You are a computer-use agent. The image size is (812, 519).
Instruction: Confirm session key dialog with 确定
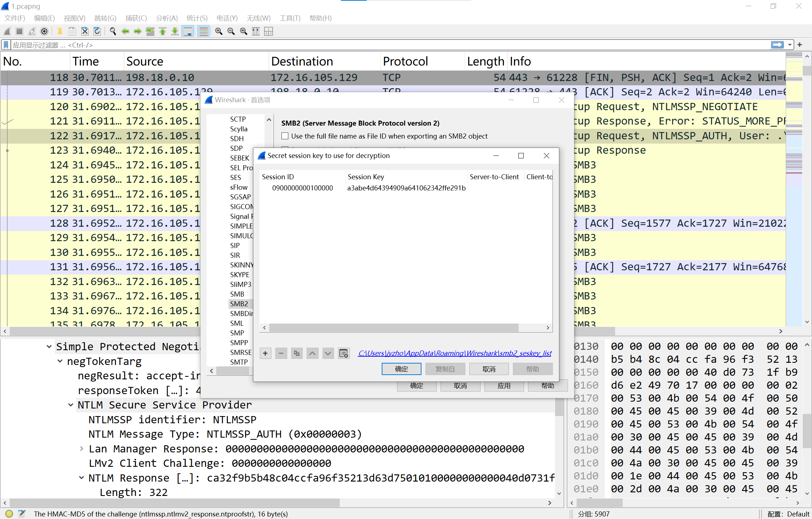401,369
